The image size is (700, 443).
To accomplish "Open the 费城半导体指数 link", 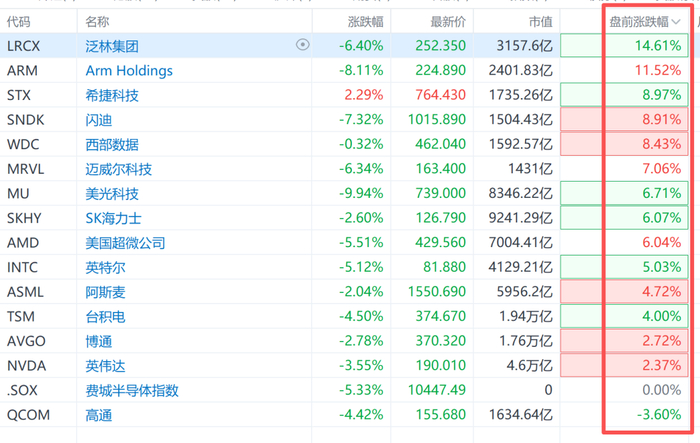I will tap(132, 390).
